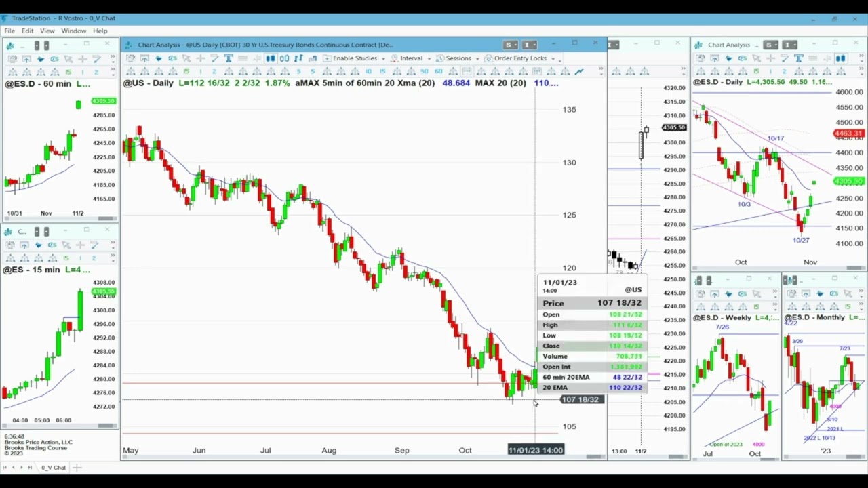868x488 pixels.
Task: Expand the Interval dropdown arrow
Action: [429, 59]
